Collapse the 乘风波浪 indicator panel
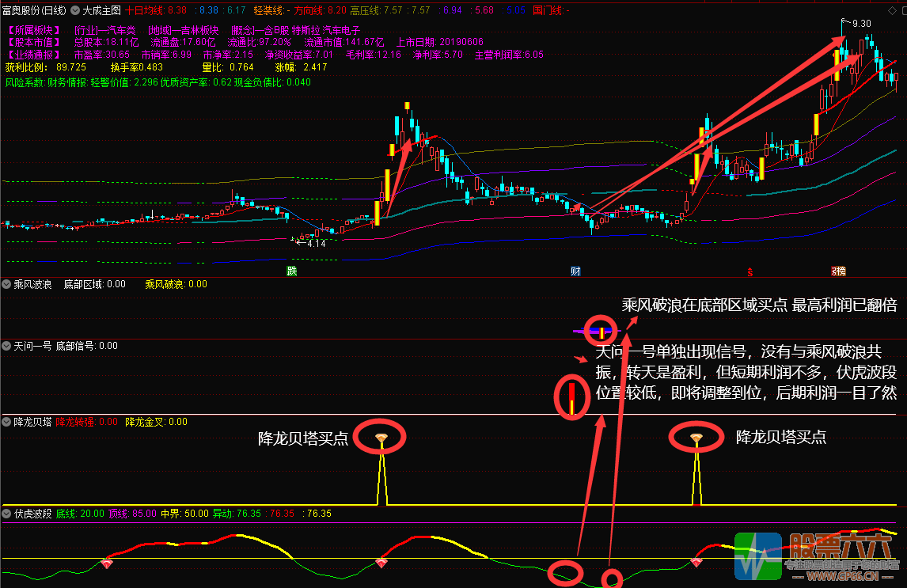 click(x=6, y=284)
